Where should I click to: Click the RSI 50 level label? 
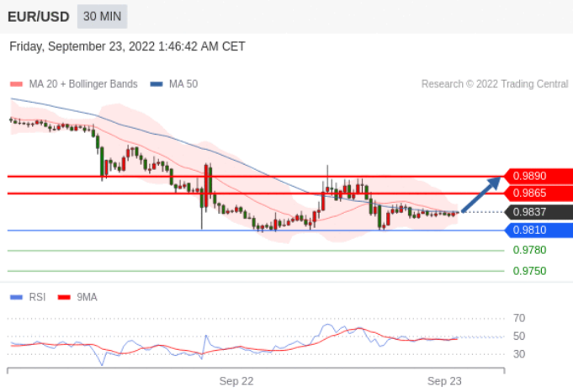[519, 336]
